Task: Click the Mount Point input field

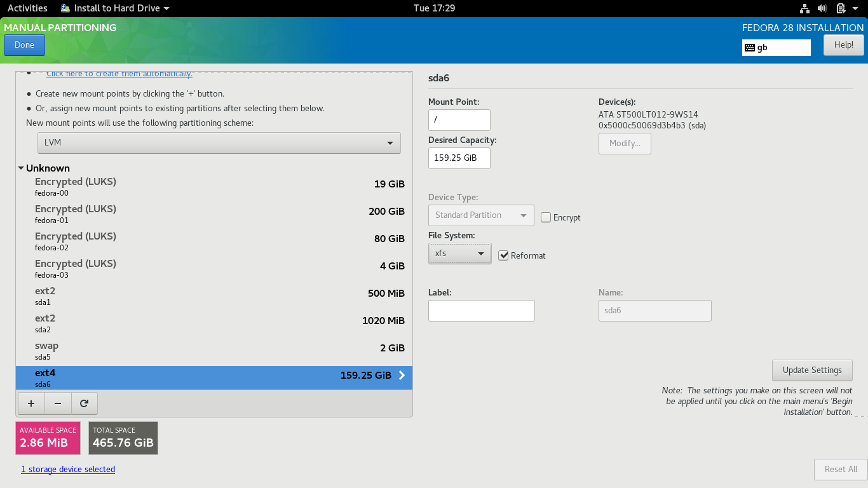Action: click(459, 120)
